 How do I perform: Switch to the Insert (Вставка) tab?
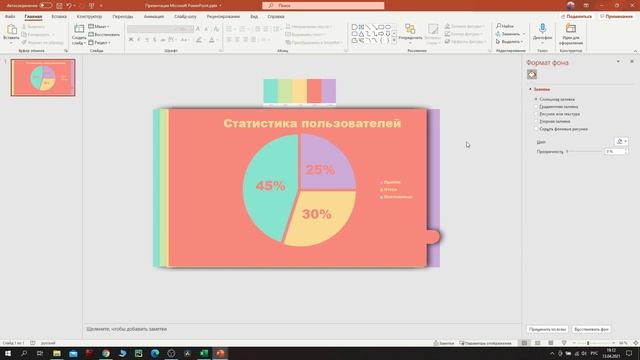[x=59, y=17]
